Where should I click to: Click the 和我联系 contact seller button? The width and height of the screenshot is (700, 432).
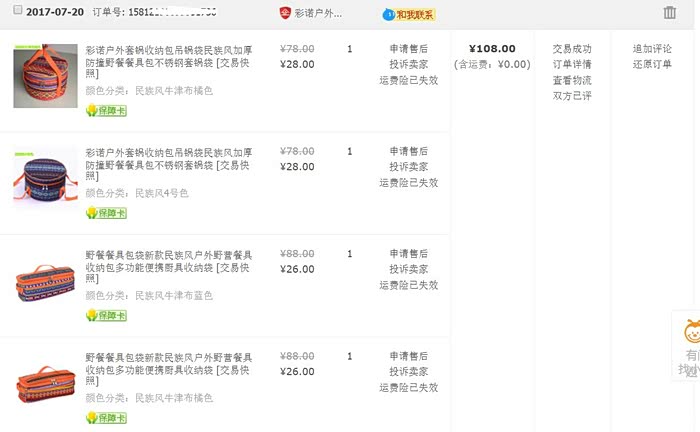[409, 15]
